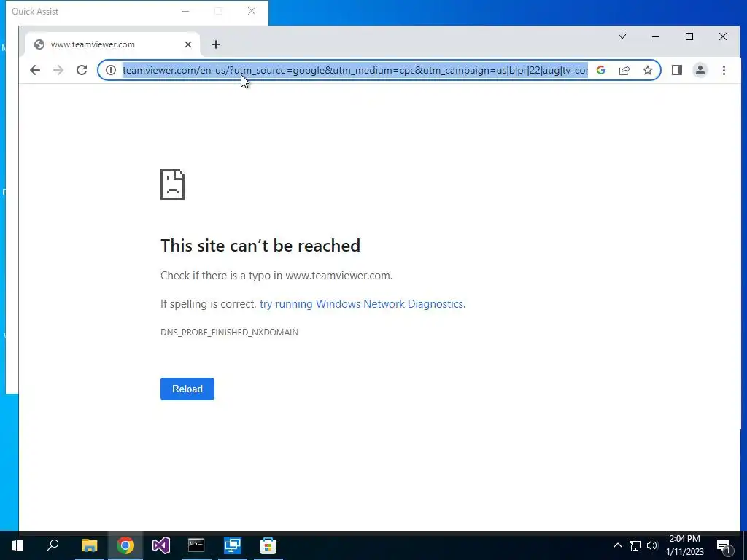The width and height of the screenshot is (747, 560).
Task: Click the blue Reload button
Action: click(x=187, y=389)
